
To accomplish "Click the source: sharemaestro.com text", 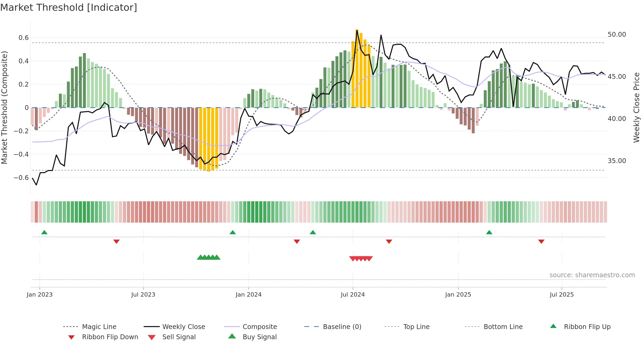I will [x=592, y=275].
